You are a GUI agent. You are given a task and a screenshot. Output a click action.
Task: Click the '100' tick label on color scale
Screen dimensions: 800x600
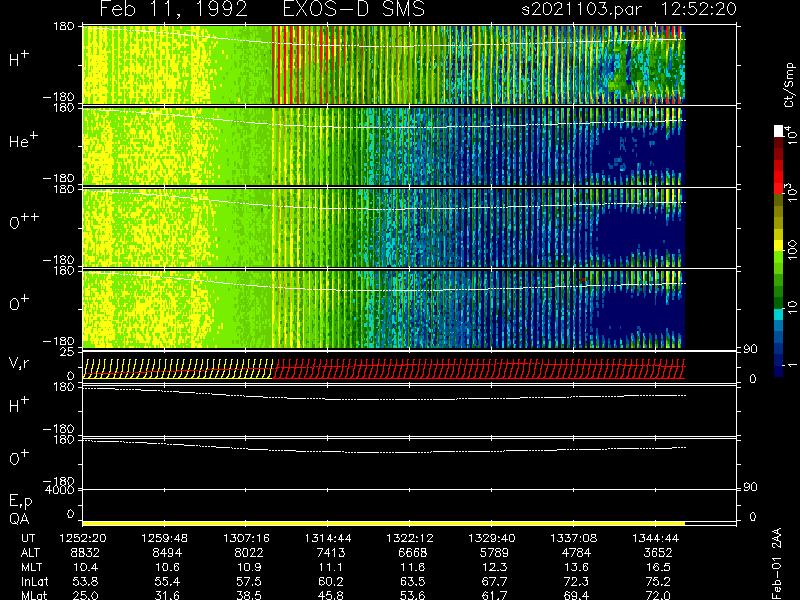point(791,250)
